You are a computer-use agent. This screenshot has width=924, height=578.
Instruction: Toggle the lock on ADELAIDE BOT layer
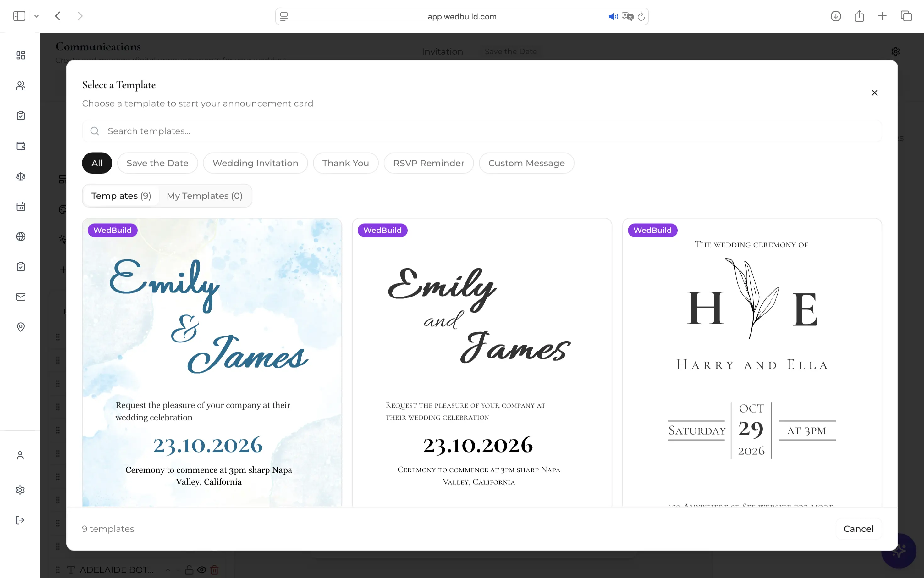(x=189, y=570)
